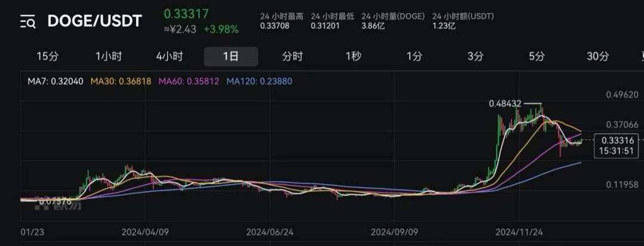Click the MA30: 0.36818 indicator label
644x246 pixels.
120,81
